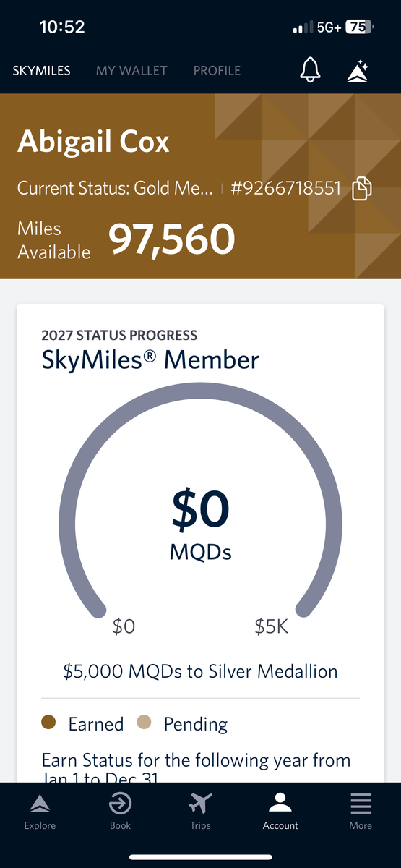
Task: Select Account person icon
Action: [x=280, y=804]
